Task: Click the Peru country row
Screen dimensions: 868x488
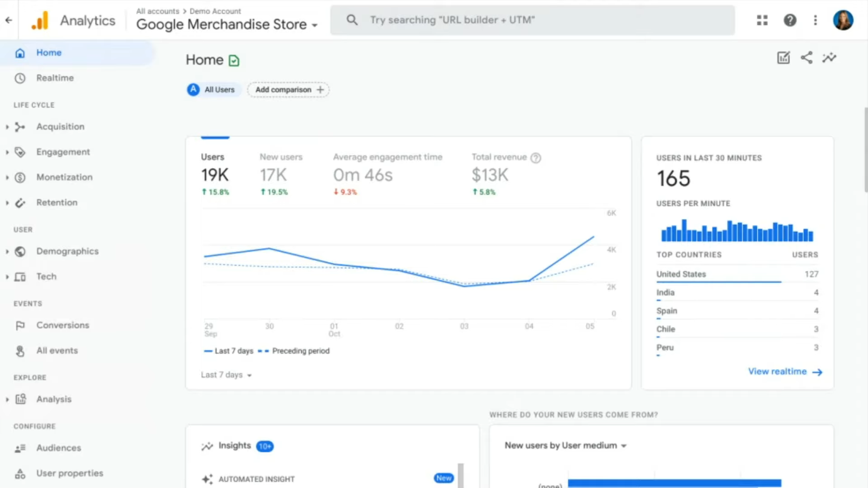Action: (x=737, y=348)
